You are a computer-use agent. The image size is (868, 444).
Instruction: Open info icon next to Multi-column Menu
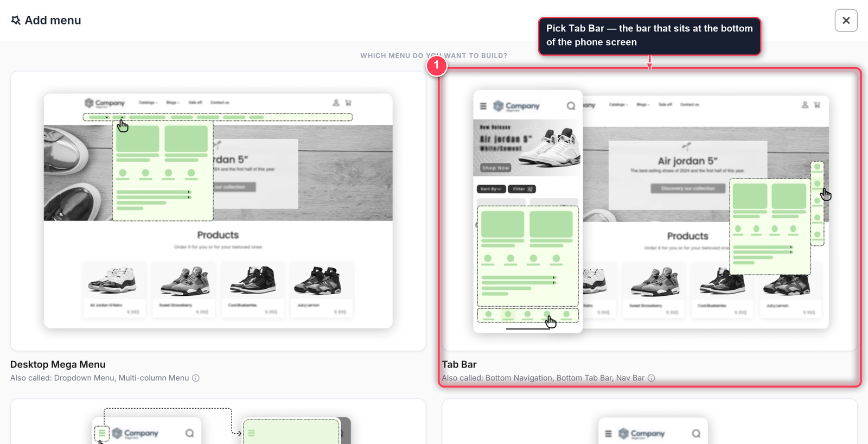(196, 378)
